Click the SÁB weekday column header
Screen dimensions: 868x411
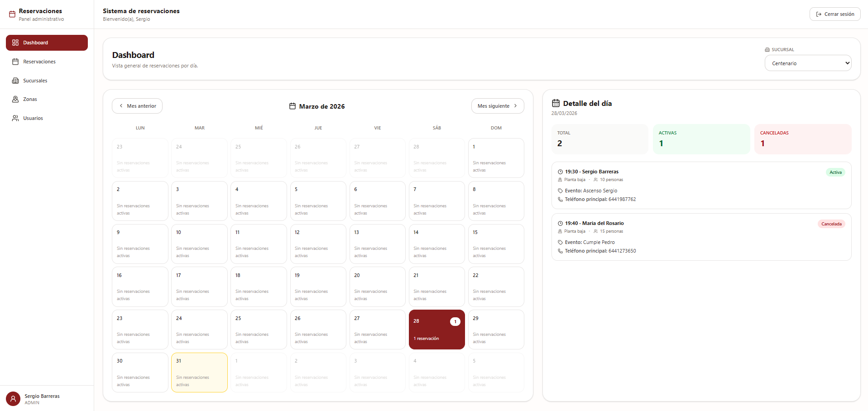pyautogui.click(x=437, y=128)
